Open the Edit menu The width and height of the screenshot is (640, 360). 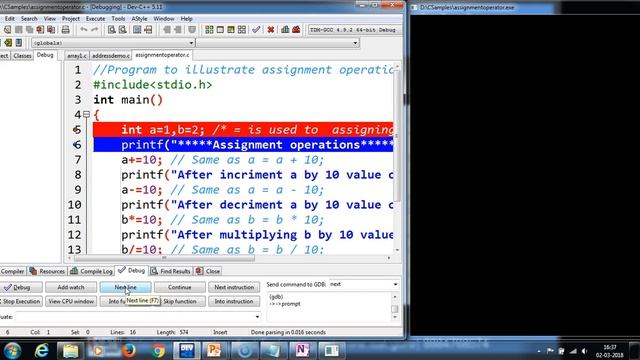tap(10, 19)
